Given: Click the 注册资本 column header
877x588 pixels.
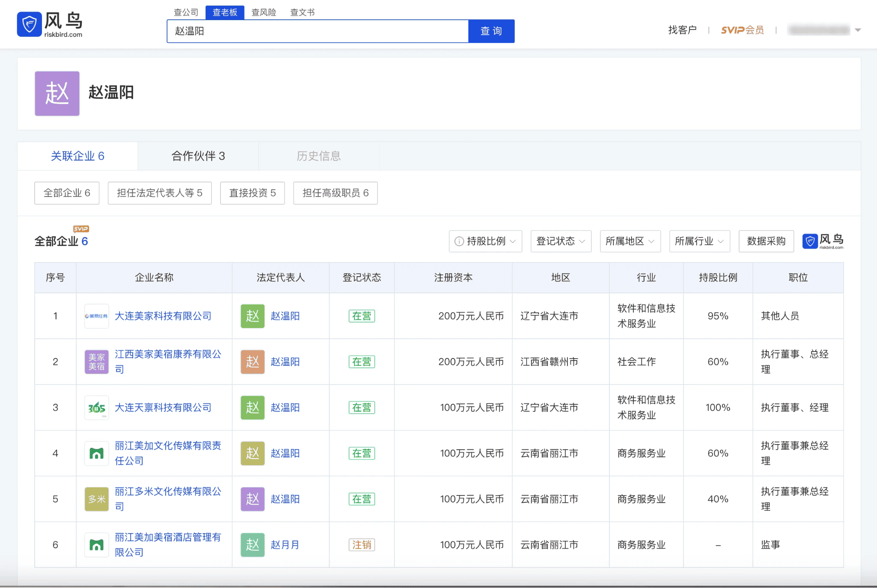Looking at the screenshot, I should tap(453, 278).
